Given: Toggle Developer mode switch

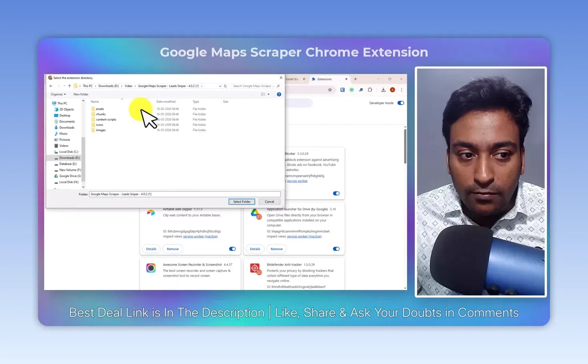Looking at the screenshot, I should pos(400,103).
